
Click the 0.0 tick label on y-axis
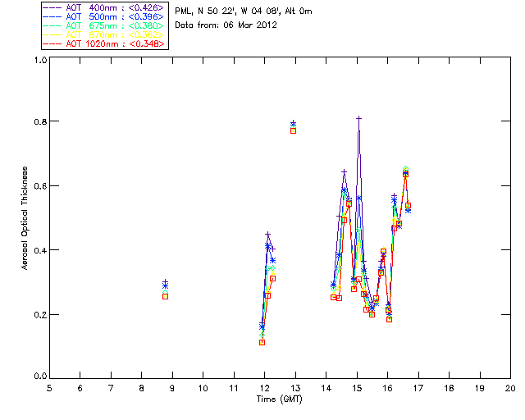(39, 377)
